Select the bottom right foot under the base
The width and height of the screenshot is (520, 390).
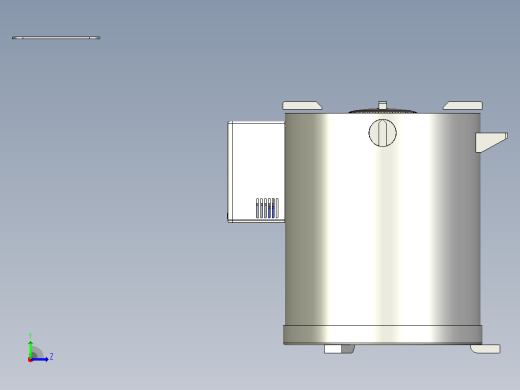(x=485, y=349)
